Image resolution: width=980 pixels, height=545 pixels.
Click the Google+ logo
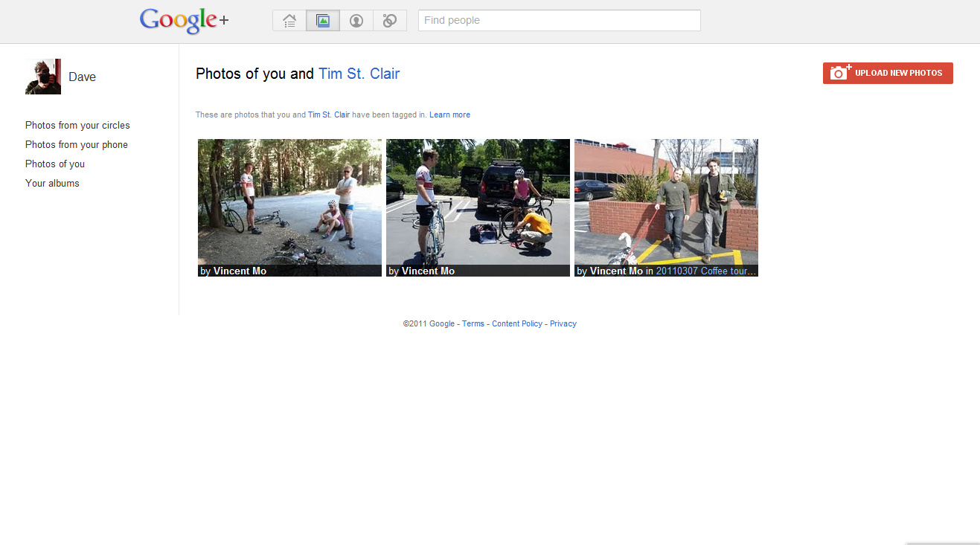tap(184, 21)
